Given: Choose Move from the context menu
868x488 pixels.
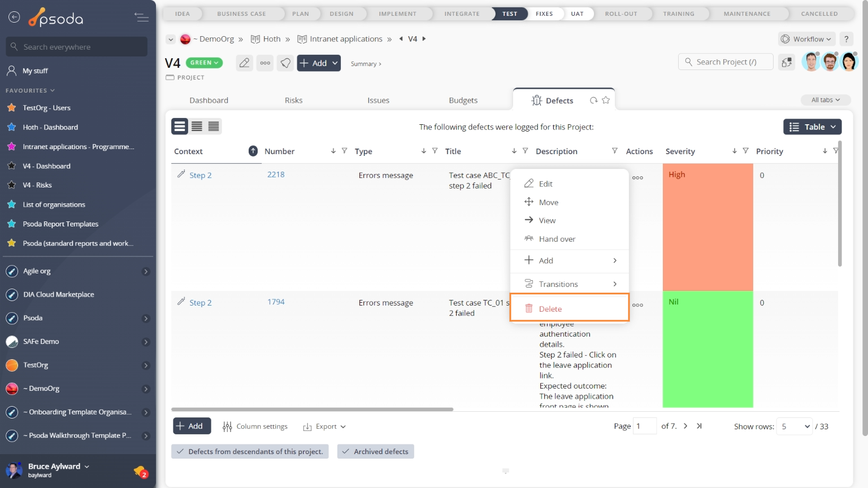Looking at the screenshot, I should click(x=570, y=202).
